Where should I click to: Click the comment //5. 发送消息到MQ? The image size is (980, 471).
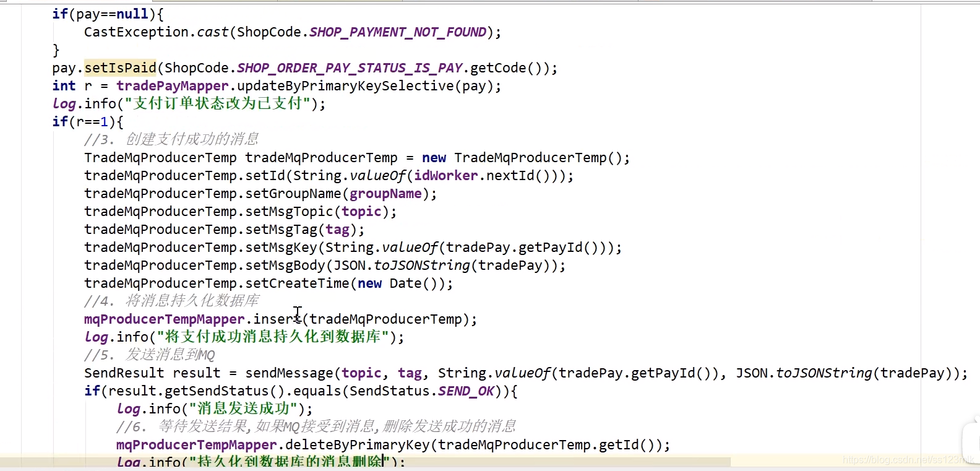[149, 355]
